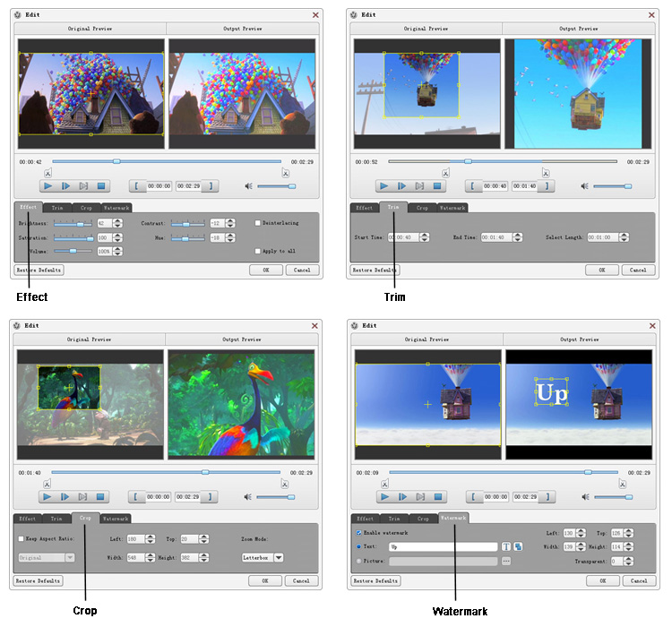Image resolution: width=672 pixels, height=627 pixels.
Task: Switch to Trim tab in Effect window
Action: [x=57, y=208]
